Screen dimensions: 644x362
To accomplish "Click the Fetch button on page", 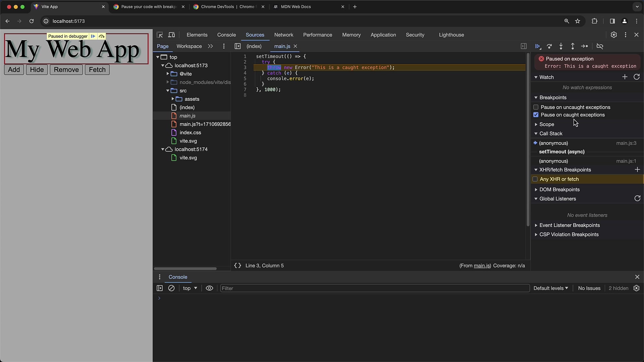I will (97, 70).
